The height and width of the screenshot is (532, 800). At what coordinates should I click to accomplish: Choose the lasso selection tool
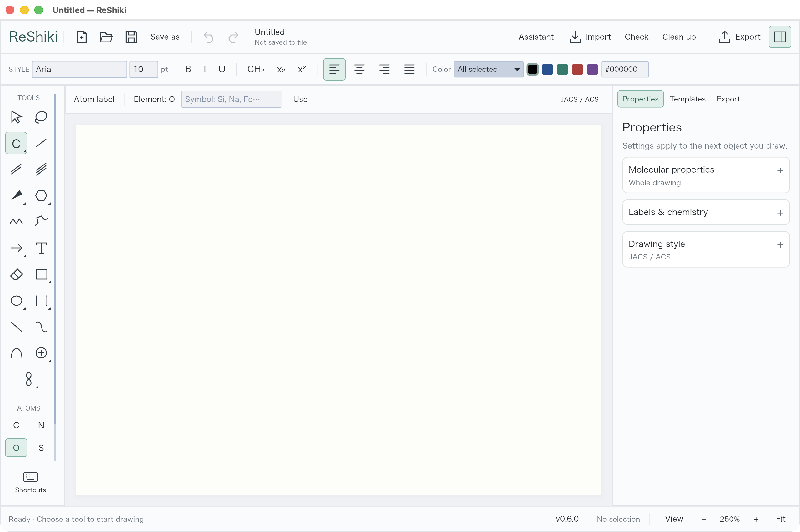41,117
